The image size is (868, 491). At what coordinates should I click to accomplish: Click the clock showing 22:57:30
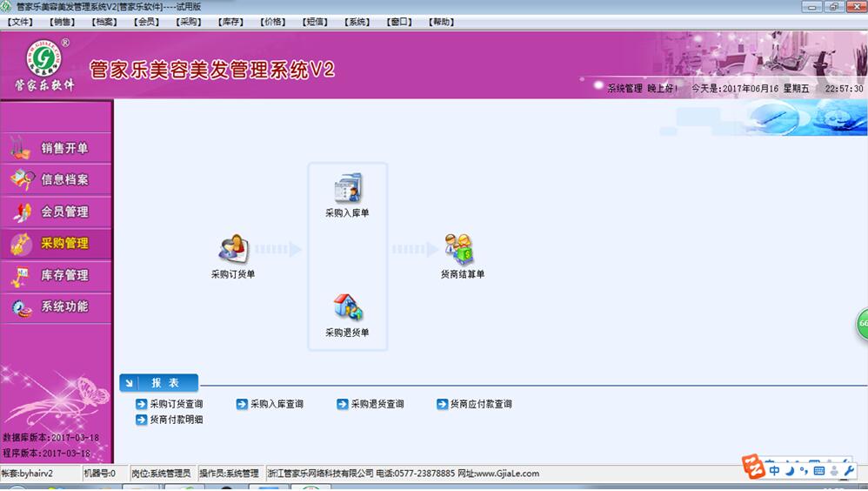click(x=844, y=89)
